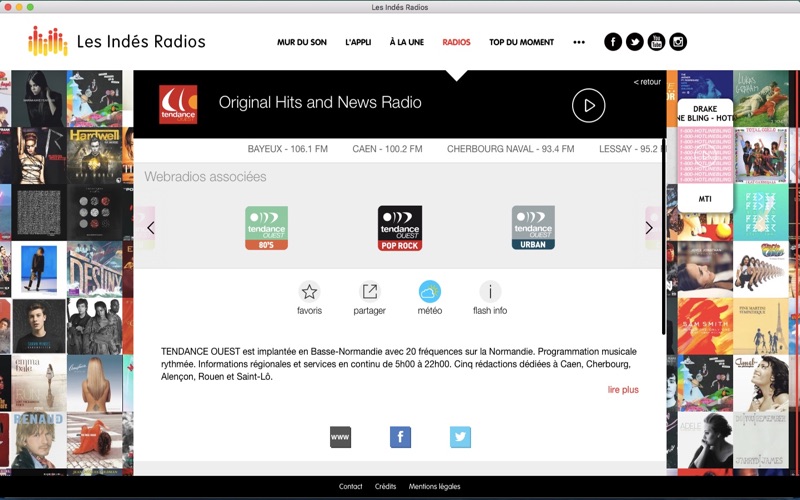Open the Pink Martini Sympathique cover
The width and height of the screenshot is (800, 500).
pos(761,327)
